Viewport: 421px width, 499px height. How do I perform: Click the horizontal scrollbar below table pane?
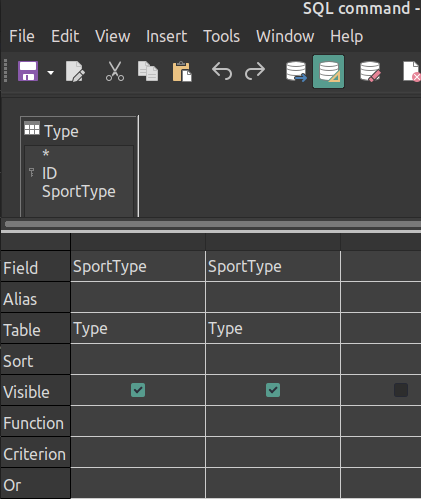213,224
